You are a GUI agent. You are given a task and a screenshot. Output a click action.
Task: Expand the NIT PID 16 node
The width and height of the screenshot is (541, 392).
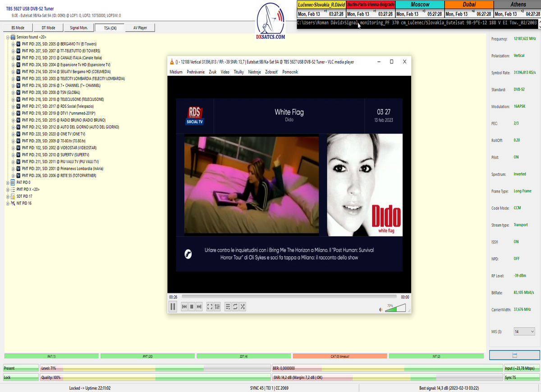(8, 203)
